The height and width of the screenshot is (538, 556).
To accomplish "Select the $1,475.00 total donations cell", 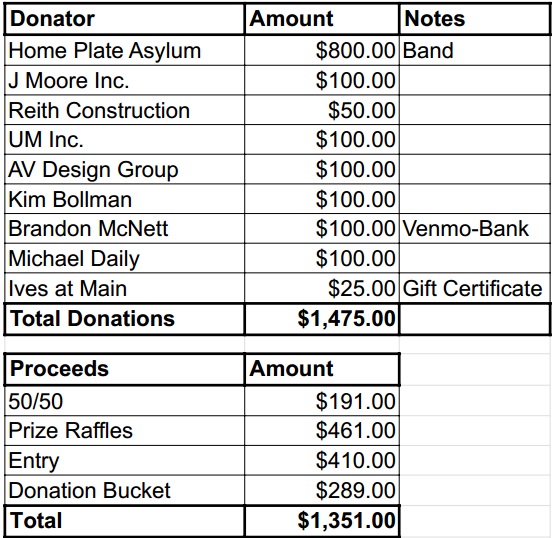I will (322, 318).
